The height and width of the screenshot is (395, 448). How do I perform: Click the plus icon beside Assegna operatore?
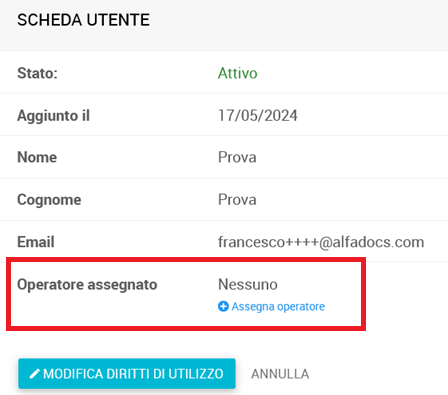click(223, 306)
